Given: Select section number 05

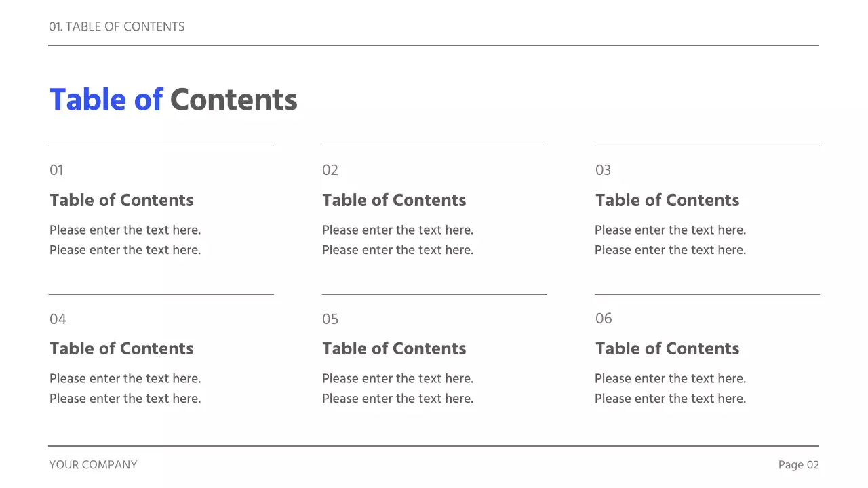Looking at the screenshot, I should click(330, 319).
